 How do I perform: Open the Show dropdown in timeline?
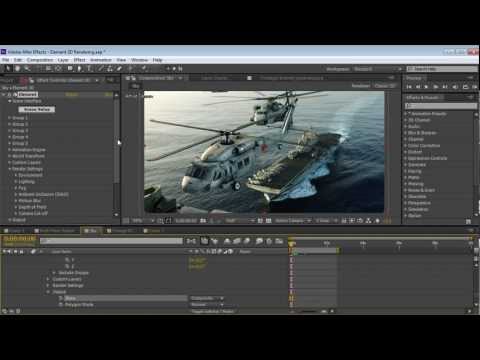click(x=207, y=298)
